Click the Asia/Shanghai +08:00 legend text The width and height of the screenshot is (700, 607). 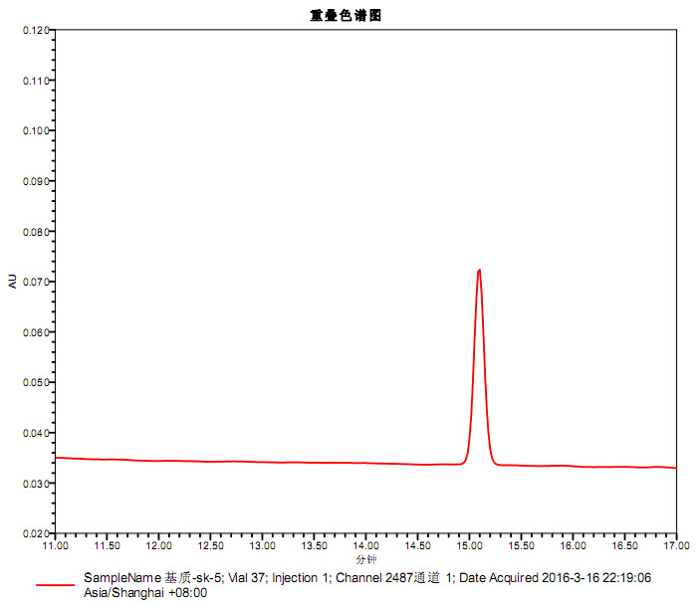[145, 593]
